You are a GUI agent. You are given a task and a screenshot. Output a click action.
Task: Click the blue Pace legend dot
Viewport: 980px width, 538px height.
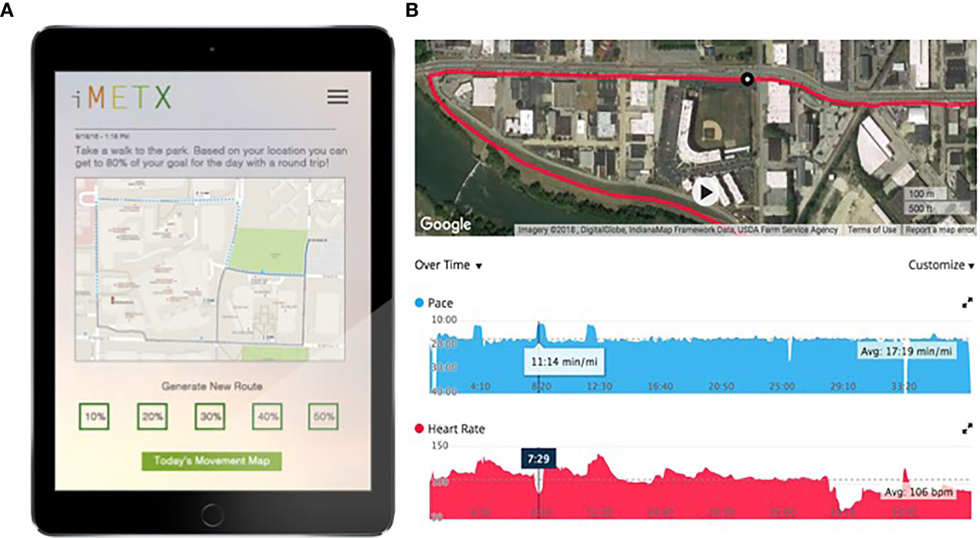tap(420, 303)
